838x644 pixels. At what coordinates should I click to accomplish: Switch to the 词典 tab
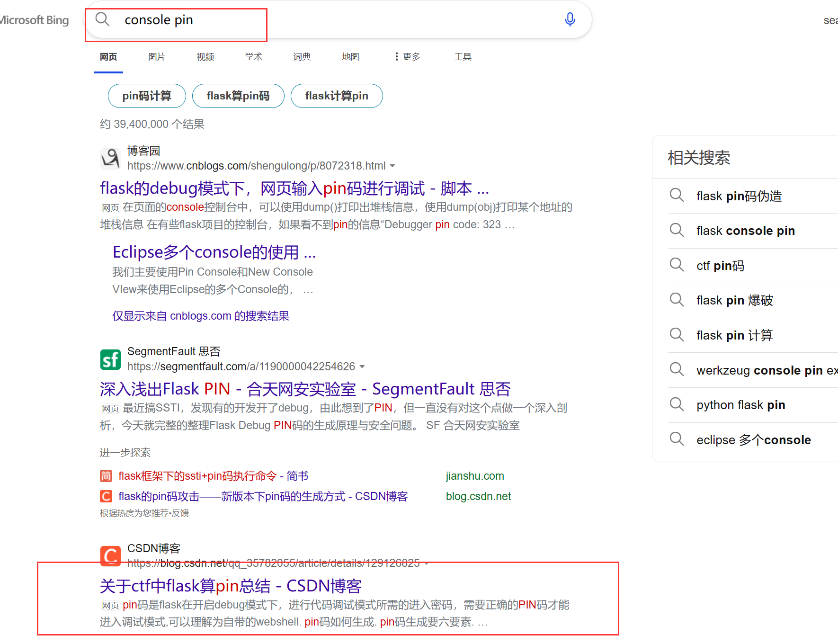(302, 57)
